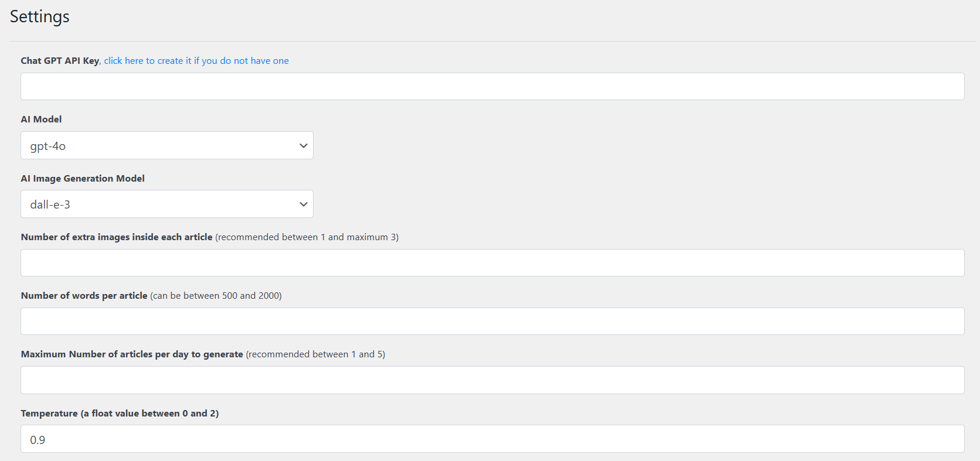Focus the maximum articles per day field
980x461 pixels.
(x=492, y=380)
